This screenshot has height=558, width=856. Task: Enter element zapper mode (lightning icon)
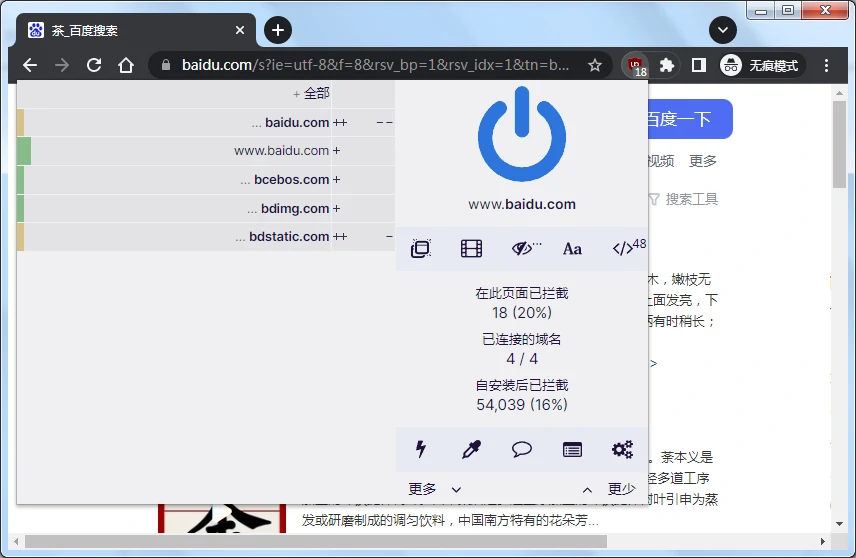pyautogui.click(x=421, y=450)
